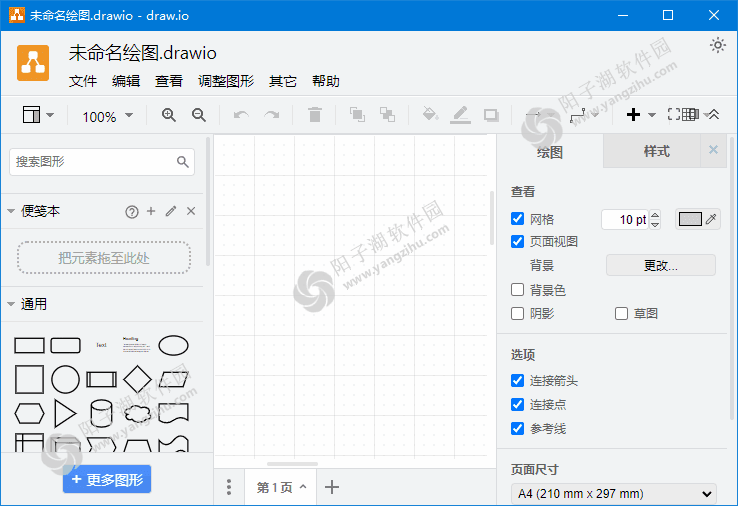Open the 帮助 menu
The width and height of the screenshot is (738, 506).
[x=326, y=81]
